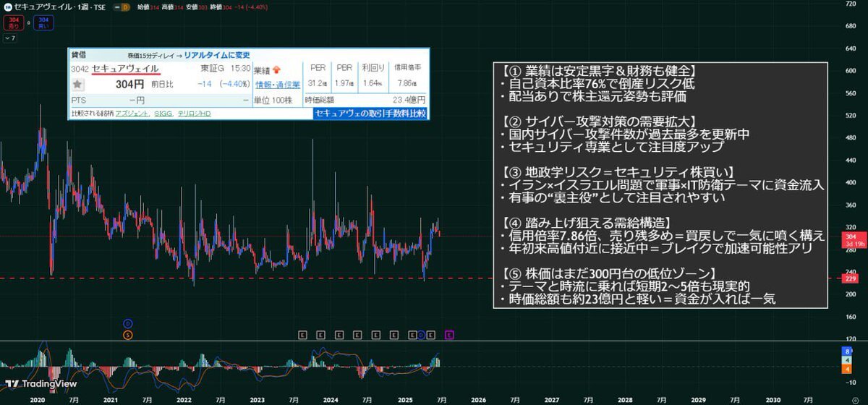Select the annotation text box with 【① 業績は安定黒字】
This screenshot has width=868, height=405.
[660, 185]
